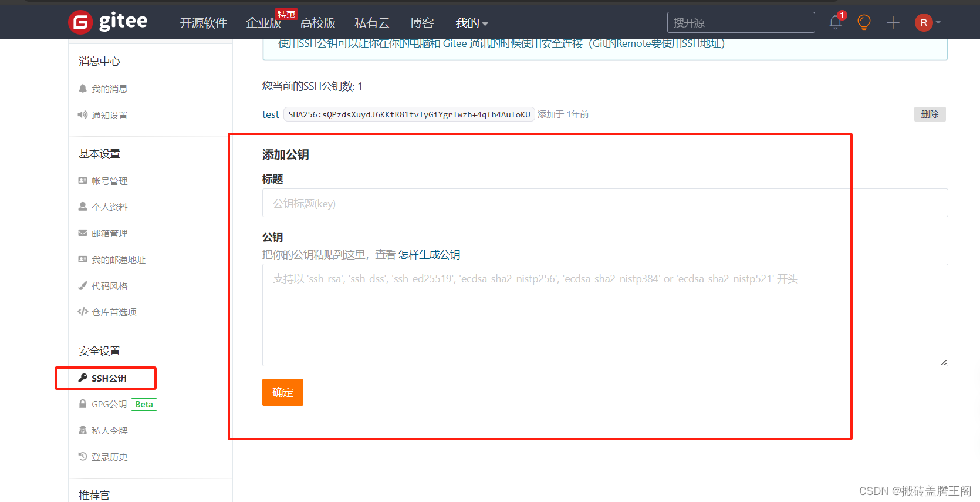Open 通知设置 in sidebar
Viewport: 980px width, 502px height.
point(109,115)
